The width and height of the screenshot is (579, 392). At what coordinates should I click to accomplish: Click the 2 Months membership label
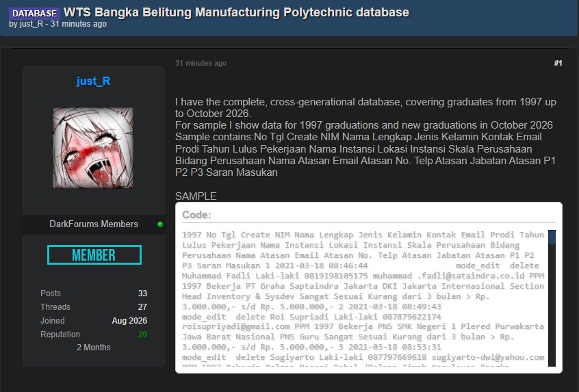[x=94, y=348]
